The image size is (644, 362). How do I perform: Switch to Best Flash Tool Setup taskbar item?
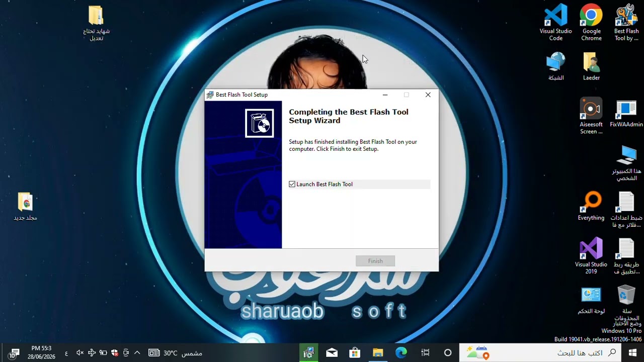click(x=308, y=353)
